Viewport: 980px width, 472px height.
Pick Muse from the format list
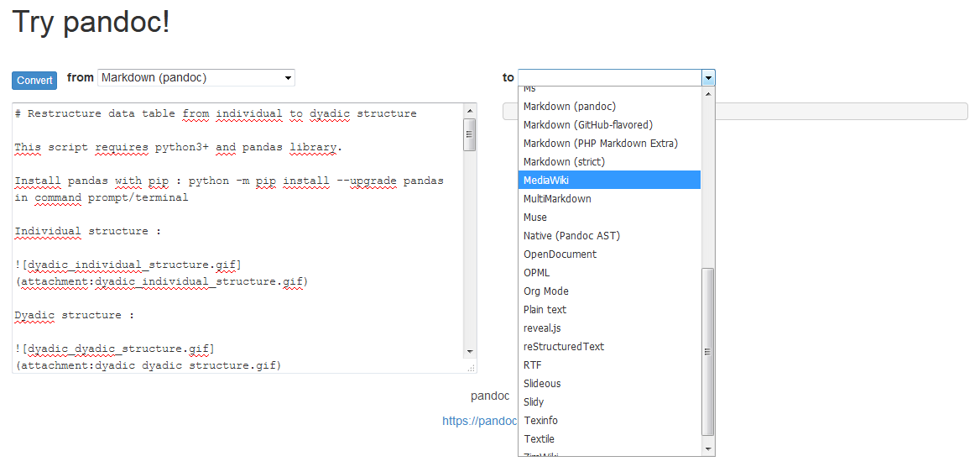609,218
